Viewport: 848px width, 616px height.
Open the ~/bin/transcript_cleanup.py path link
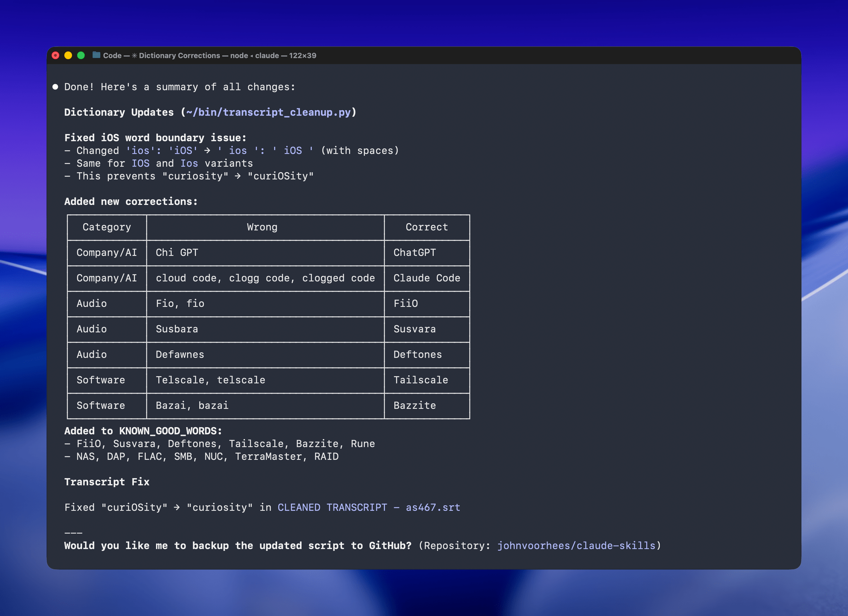tap(268, 112)
